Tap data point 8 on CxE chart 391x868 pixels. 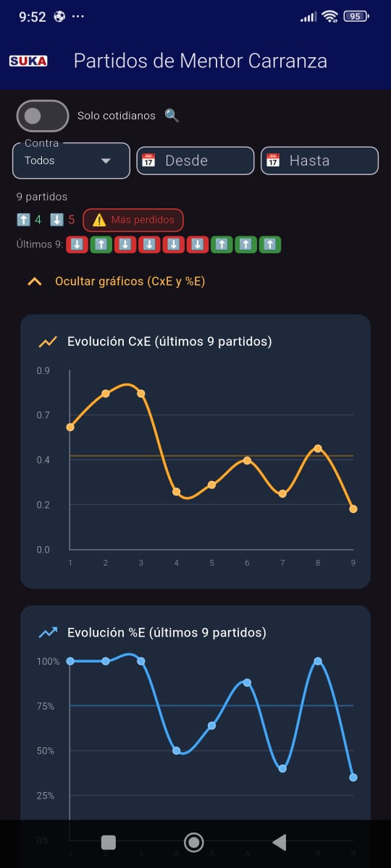click(x=317, y=448)
